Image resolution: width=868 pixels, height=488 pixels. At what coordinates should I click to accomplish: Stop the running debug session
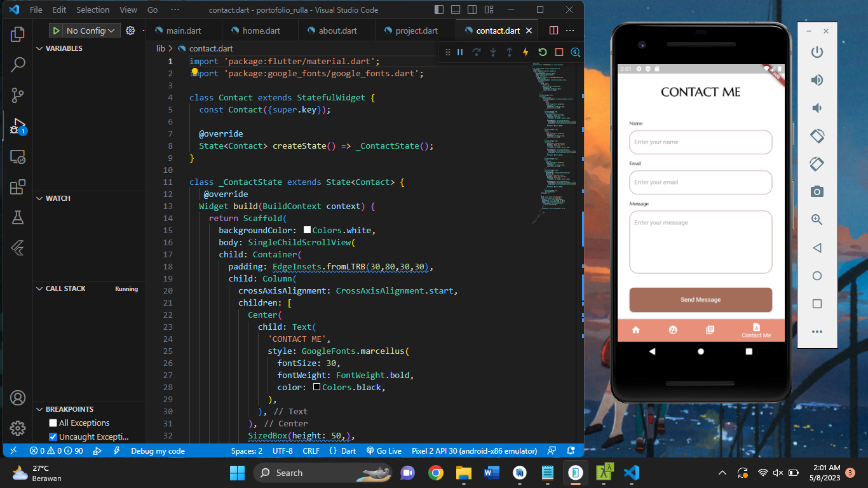558,53
